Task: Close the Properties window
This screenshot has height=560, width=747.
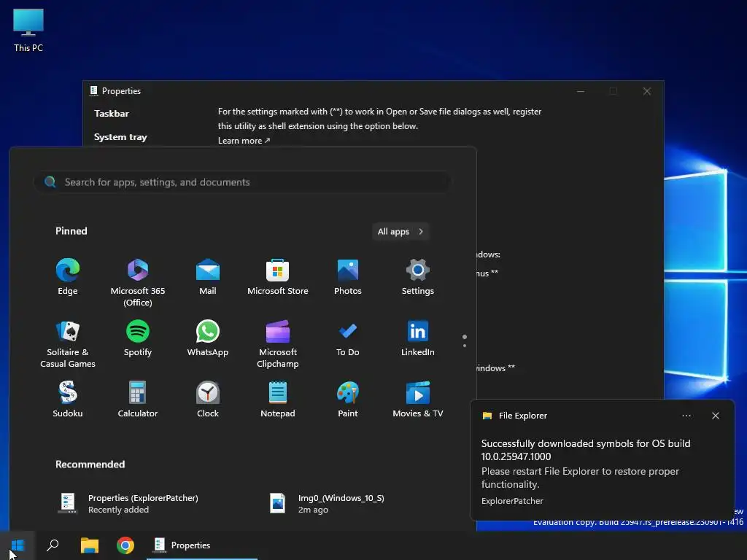Action: (x=646, y=91)
